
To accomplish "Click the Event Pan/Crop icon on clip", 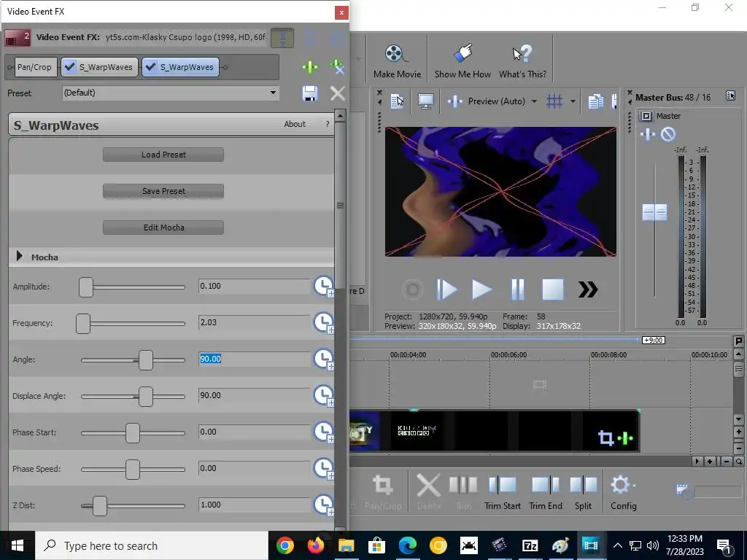I will [605, 437].
